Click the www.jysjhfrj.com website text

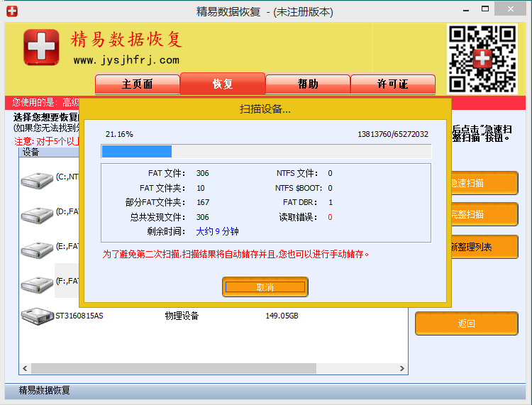(126, 60)
